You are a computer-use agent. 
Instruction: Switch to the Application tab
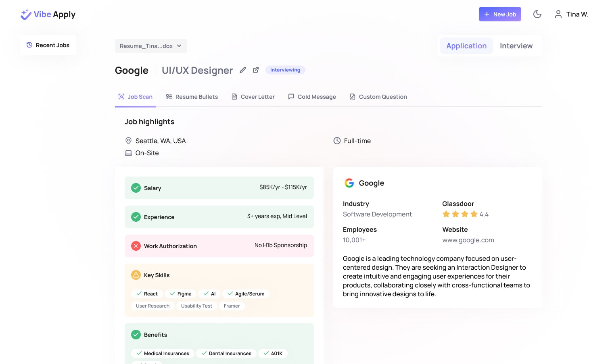(x=466, y=46)
